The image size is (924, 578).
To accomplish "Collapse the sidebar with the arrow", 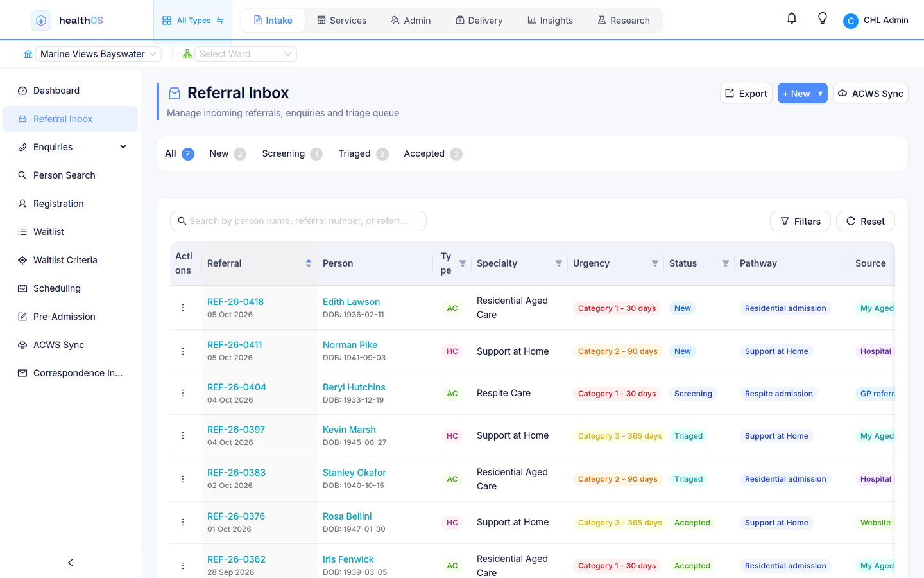I will coord(71,563).
